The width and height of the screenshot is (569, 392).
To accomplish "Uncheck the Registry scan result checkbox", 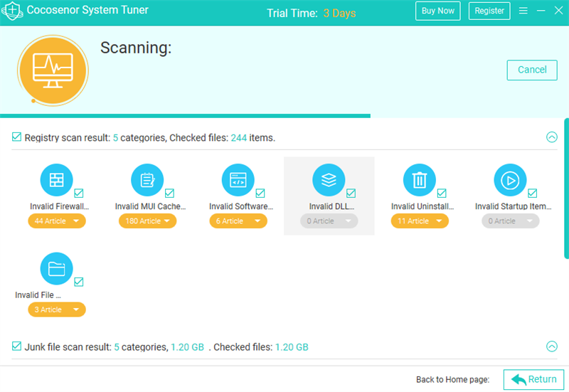I will tap(16, 137).
